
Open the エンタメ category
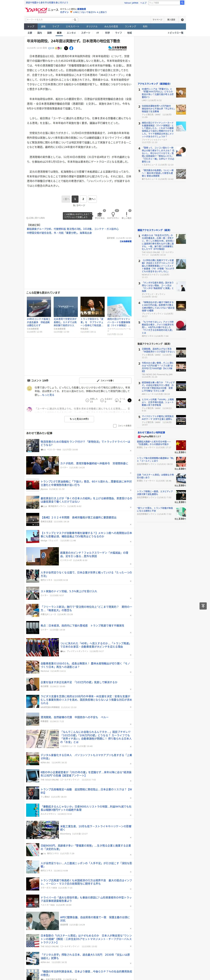pos(71,33)
